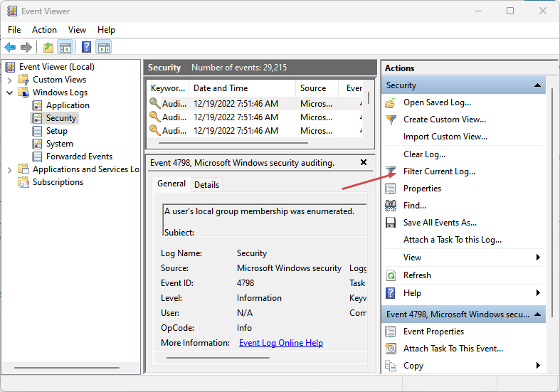
Task: Click the green Refresh icon
Action: point(391,275)
